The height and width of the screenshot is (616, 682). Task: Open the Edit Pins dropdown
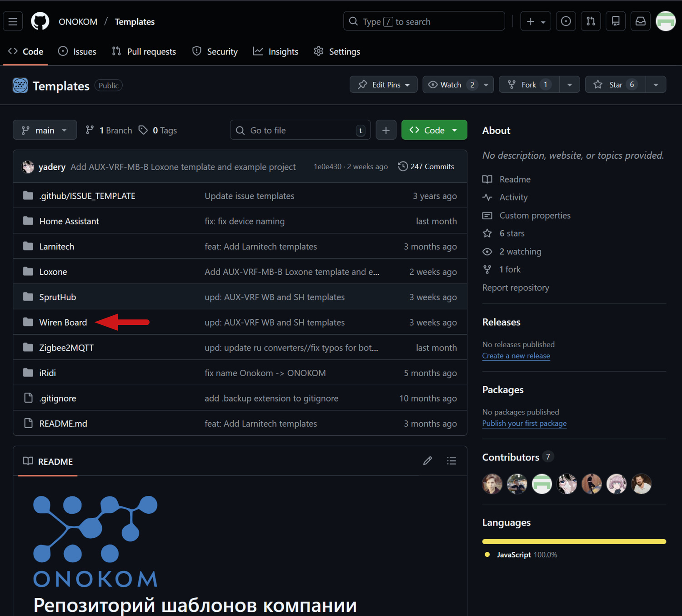(x=384, y=85)
